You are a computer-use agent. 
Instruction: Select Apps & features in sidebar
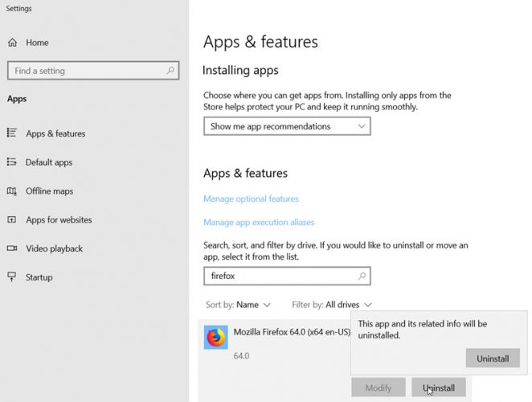click(55, 133)
